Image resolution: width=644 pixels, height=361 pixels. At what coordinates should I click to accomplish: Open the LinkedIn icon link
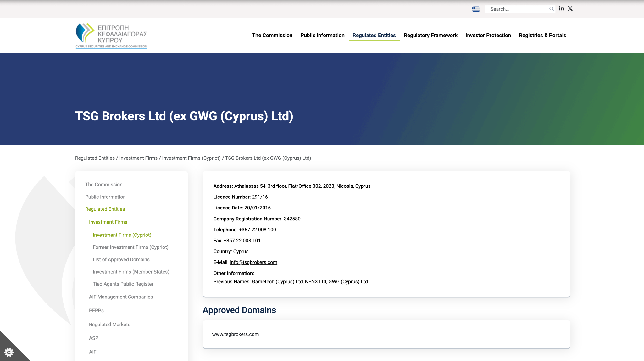point(561,8)
